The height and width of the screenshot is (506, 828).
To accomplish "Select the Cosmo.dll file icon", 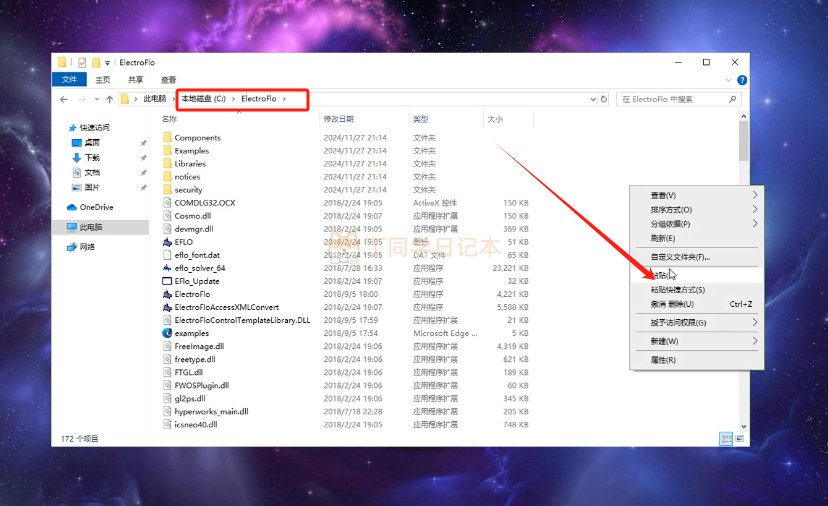I will [x=167, y=215].
